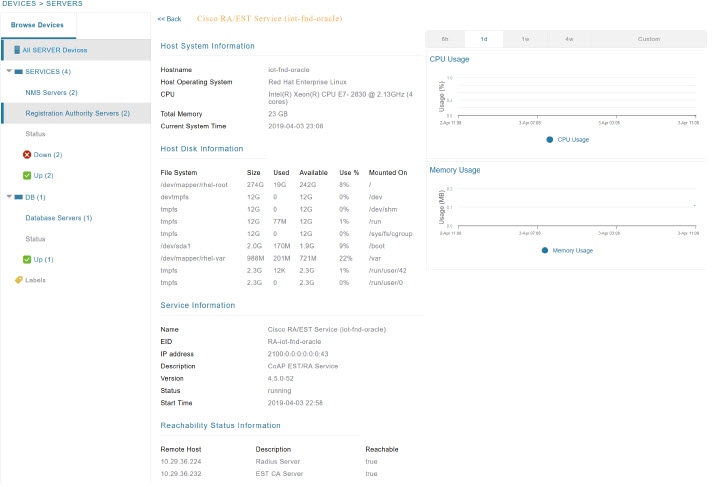Viewport: 720px width, 487px height.
Task: Filter DB by Up (1) status
Action: click(x=43, y=259)
